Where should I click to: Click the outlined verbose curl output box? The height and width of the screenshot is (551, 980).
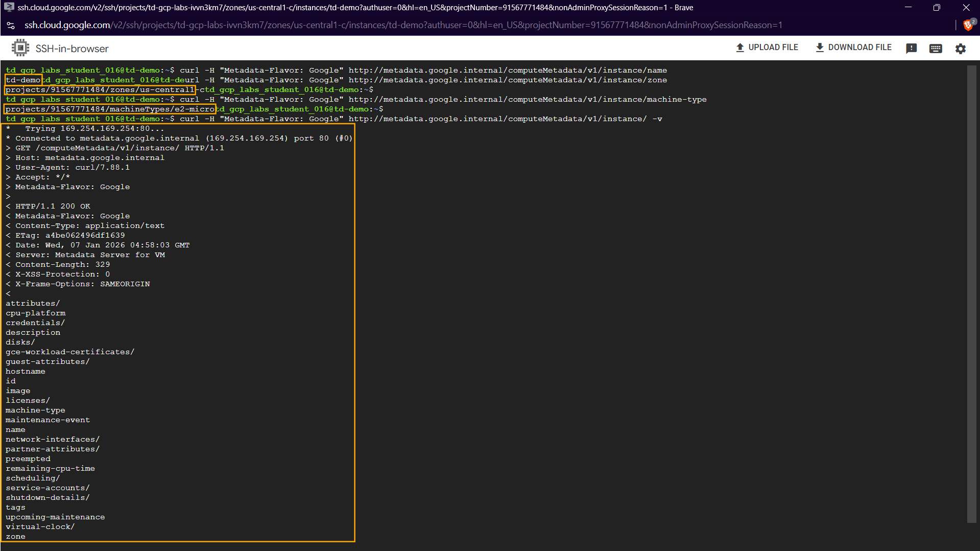click(179, 332)
